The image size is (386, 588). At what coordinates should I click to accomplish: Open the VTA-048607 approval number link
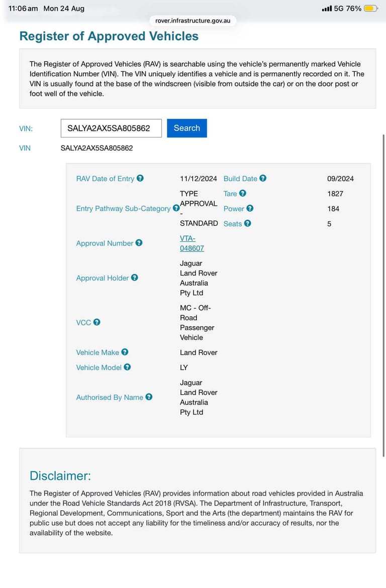tap(192, 243)
